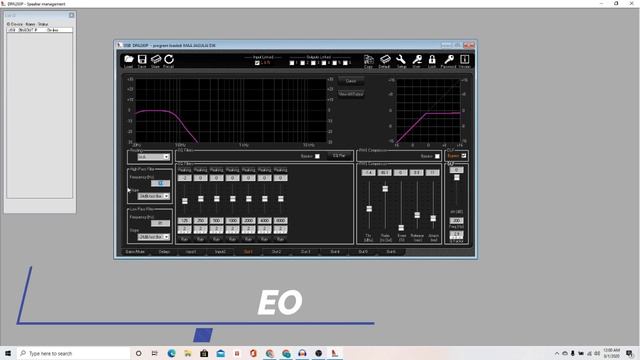
Task: Open the Routing dropdown
Action: 153,157
